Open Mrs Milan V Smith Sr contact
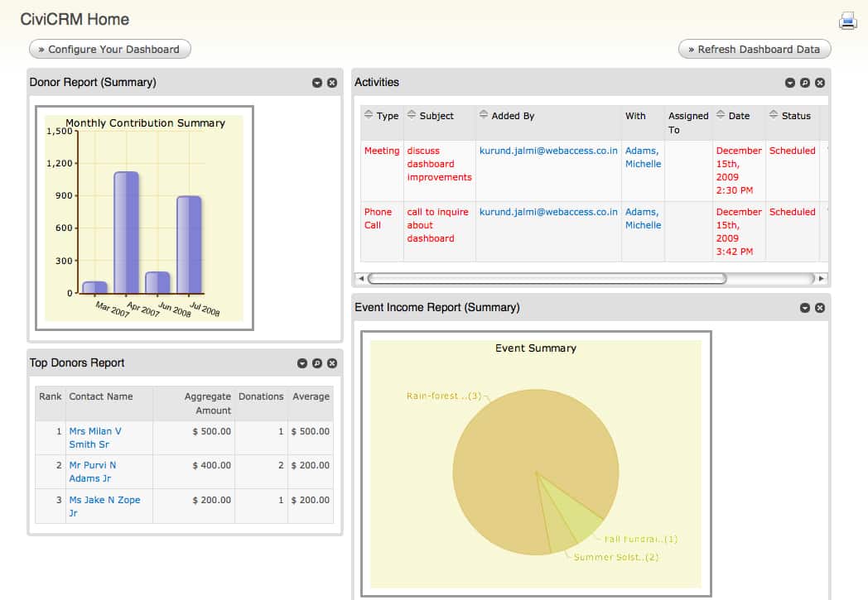 click(95, 438)
